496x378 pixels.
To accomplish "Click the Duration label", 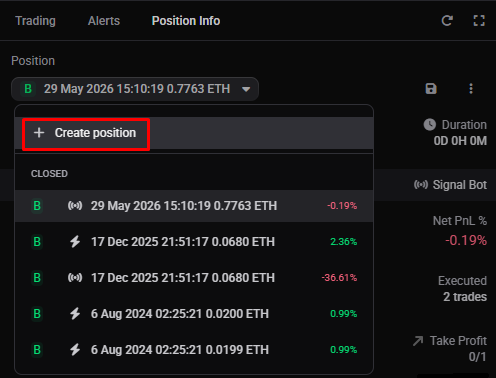I will (x=464, y=125).
